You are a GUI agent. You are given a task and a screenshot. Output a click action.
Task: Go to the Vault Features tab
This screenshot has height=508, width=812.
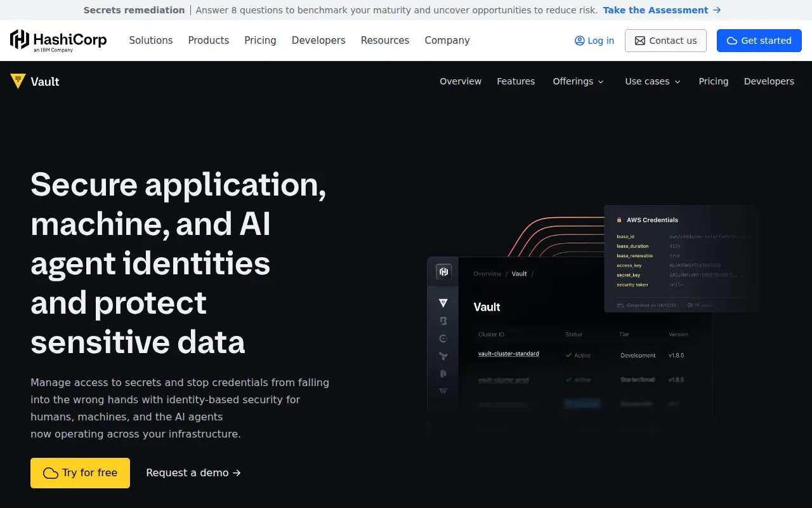516,81
